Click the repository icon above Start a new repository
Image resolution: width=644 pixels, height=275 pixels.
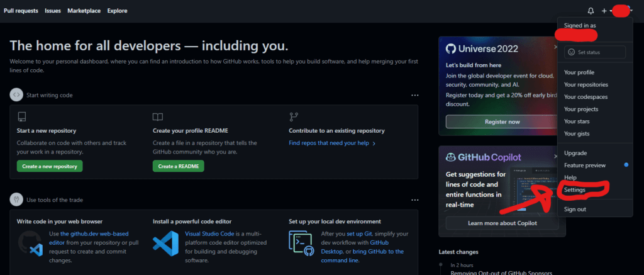(22, 117)
